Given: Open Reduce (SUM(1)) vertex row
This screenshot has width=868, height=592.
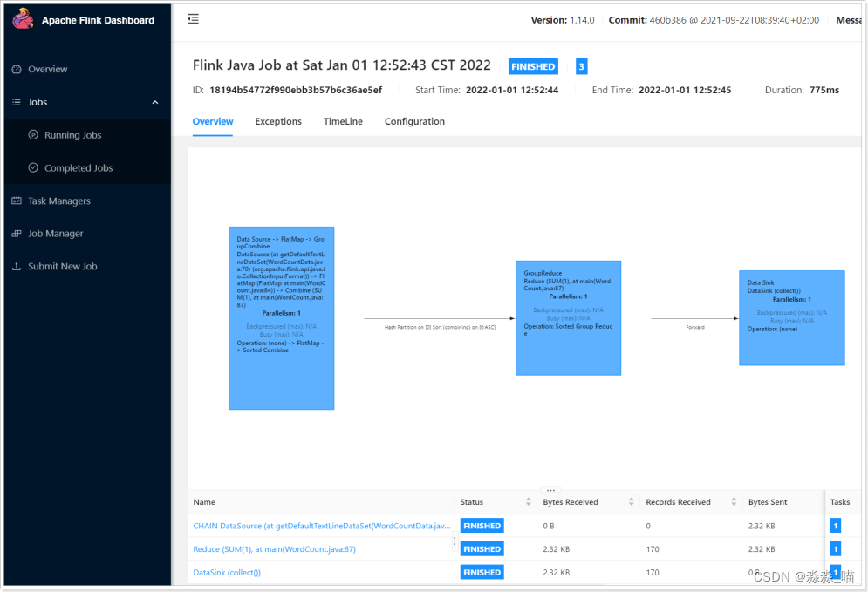Looking at the screenshot, I should pyautogui.click(x=274, y=549).
